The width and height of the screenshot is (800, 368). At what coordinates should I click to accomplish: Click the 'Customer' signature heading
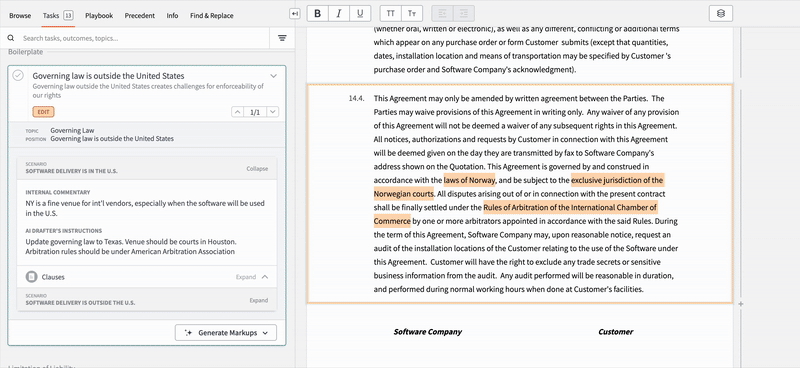pyautogui.click(x=616, y=332)
